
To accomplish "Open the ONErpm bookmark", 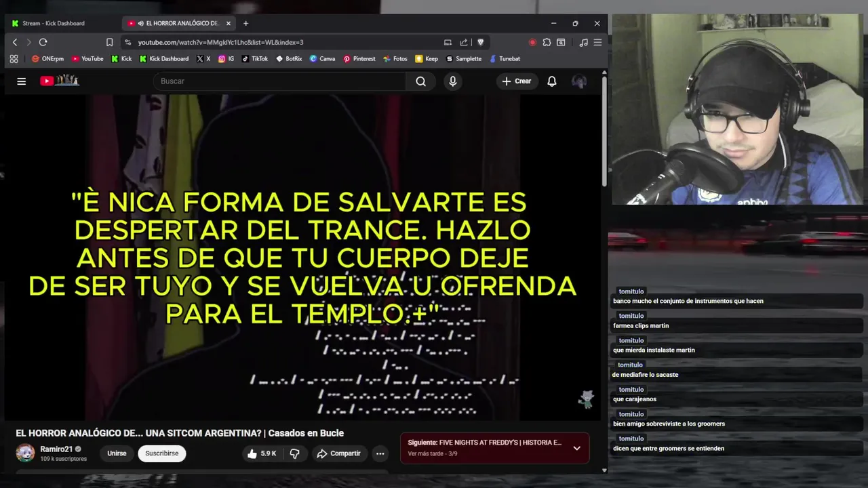I will point(47,59).
